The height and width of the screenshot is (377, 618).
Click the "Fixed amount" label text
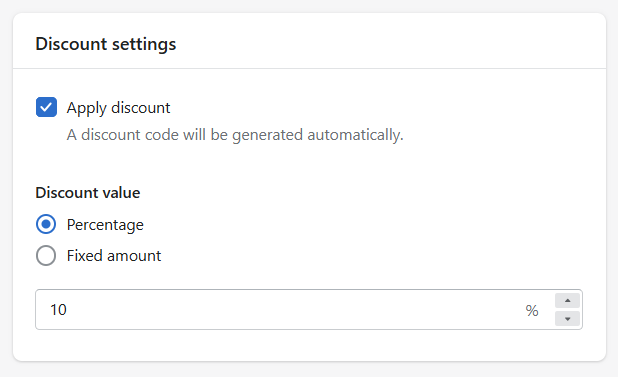pos(114,256)
